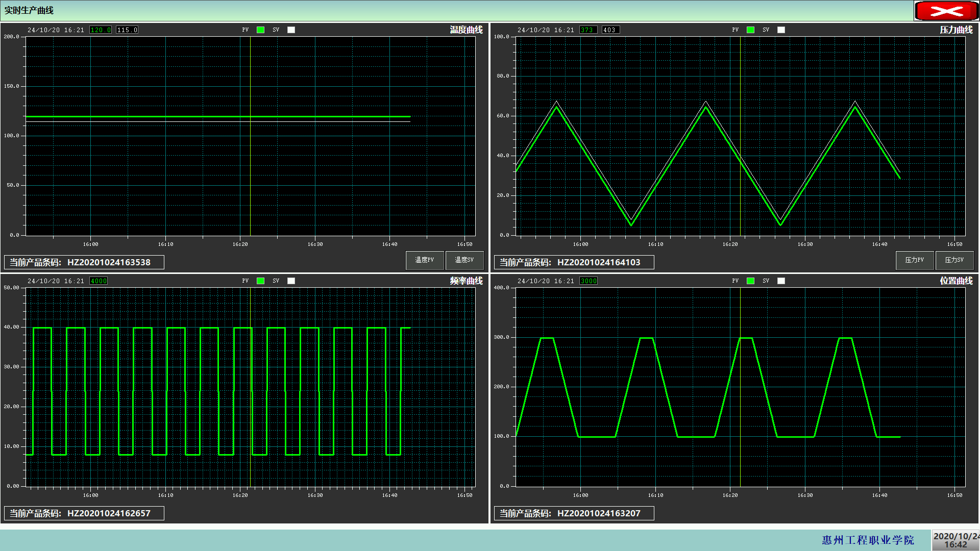
Task: Click the 温度SV button
Action: [x=464, y=260]
